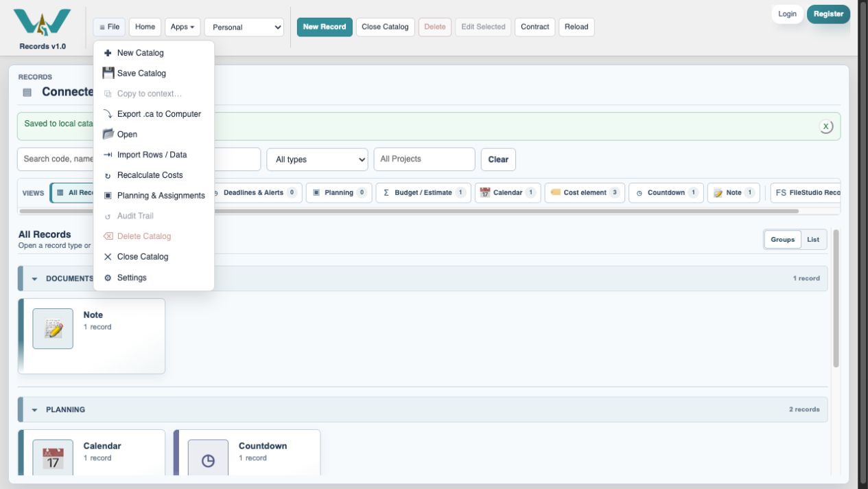Click the vertical scrollbar of the records list
Screen dimensions: 868x489
pos(836,299)
